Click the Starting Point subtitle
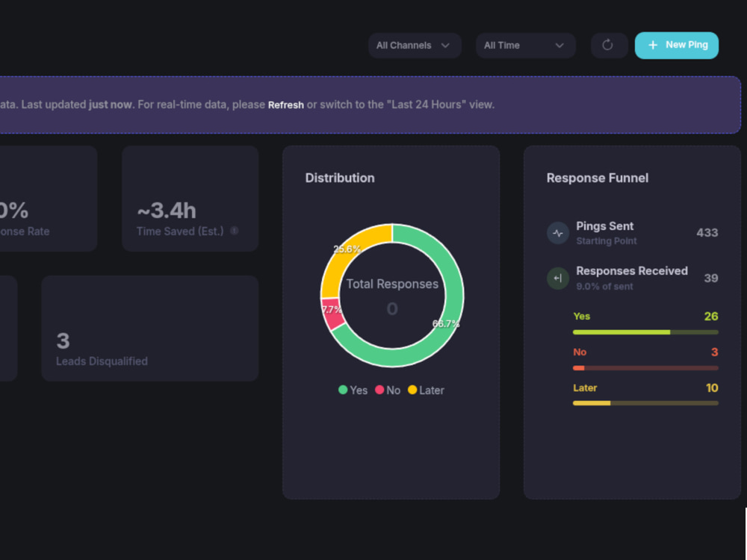 pyautogui.click(x=606, y=241)
